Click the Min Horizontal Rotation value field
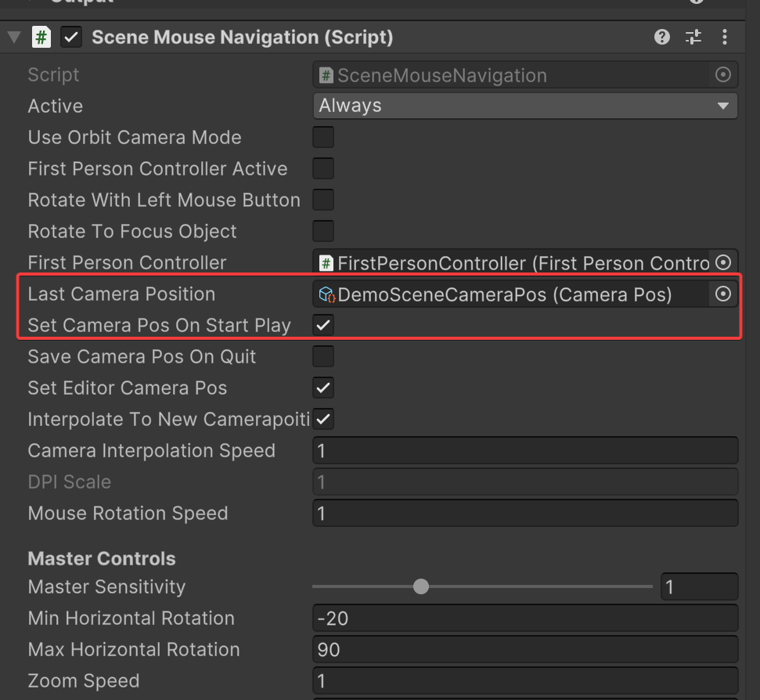Viewport: 760px width, 700px height. (x=524, y=619)
